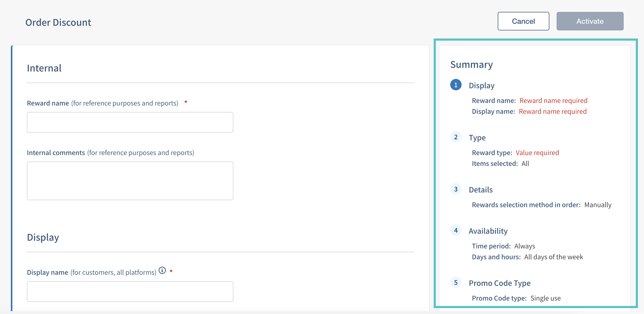The height and width of the screenshot is (314, 644).
Task: Jump to Display section in Summary
Action: tap(481, 85)
